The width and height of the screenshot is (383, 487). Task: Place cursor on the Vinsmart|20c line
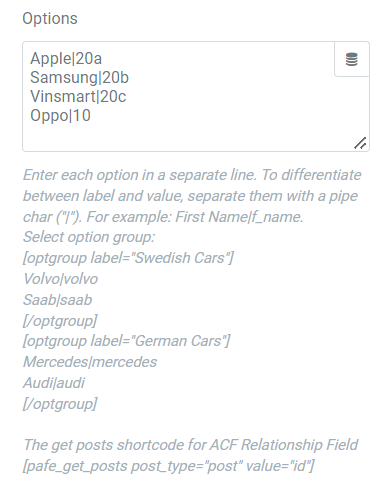click(x=78, y=97)
